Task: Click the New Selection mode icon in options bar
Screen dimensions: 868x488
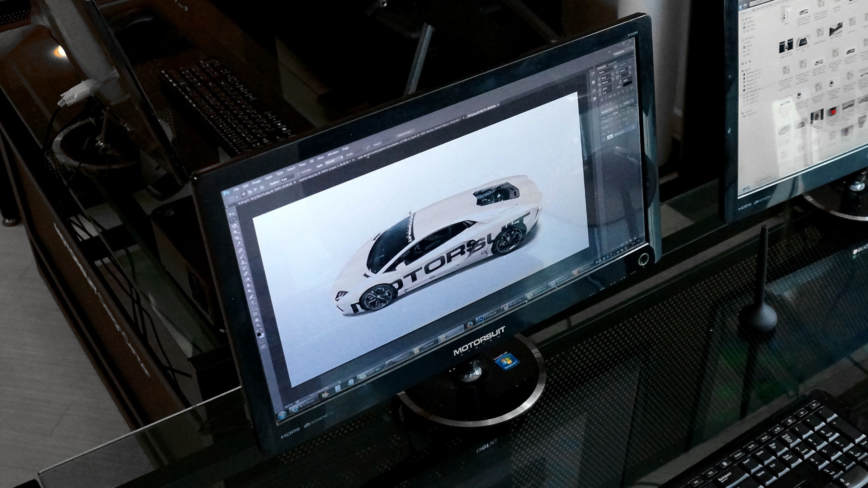Action: click(x=243, y=194)
